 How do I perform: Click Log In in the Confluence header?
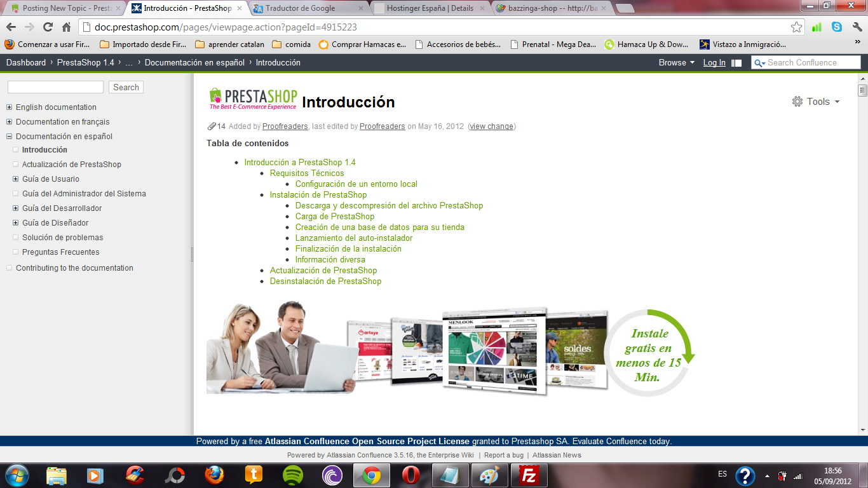point(714,62)
